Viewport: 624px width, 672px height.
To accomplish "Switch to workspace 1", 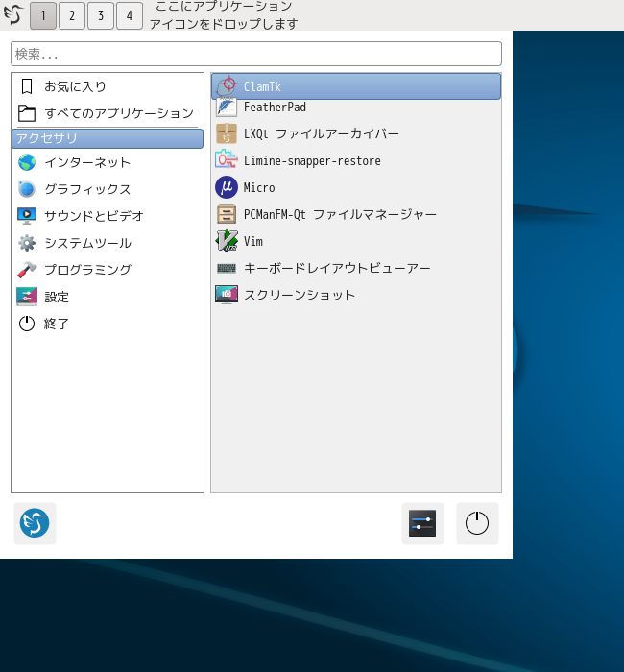I will tap(43, 15).
